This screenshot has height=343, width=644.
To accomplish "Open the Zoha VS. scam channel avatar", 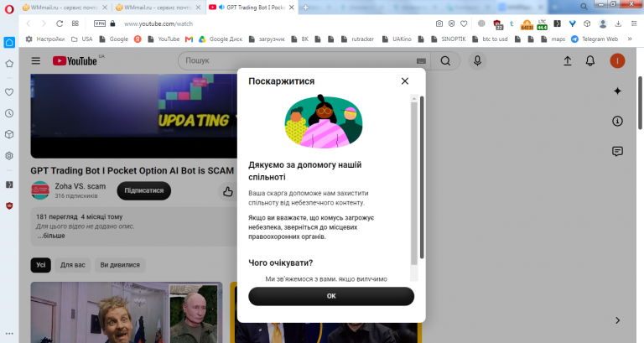I will coord(40,190).
